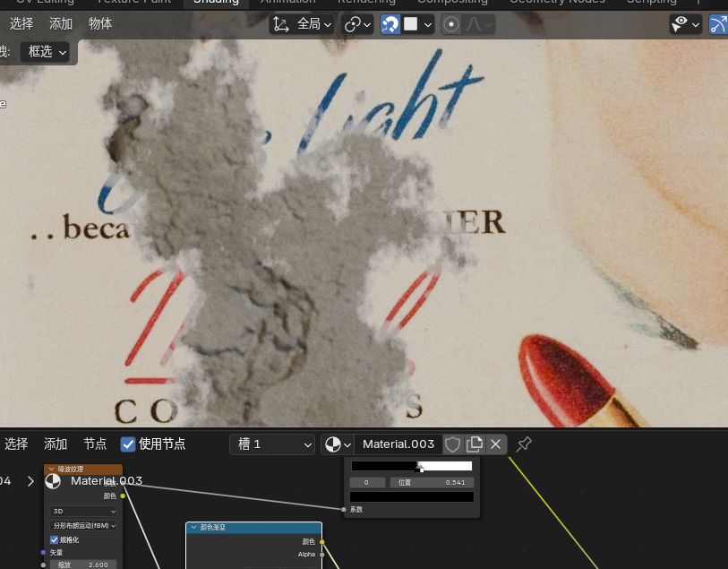728x569 pixels.
Task: Open the 添加 menu in the 3D viewport
Action: [61, 23]
